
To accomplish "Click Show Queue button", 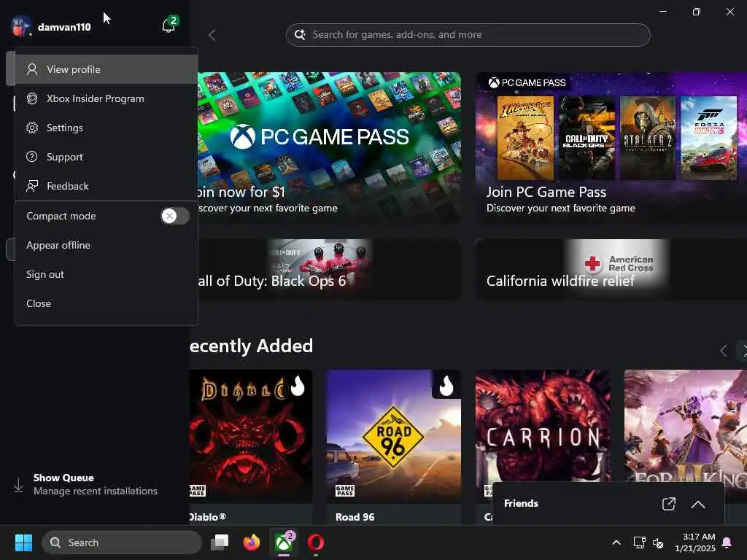I will (95, 485).
